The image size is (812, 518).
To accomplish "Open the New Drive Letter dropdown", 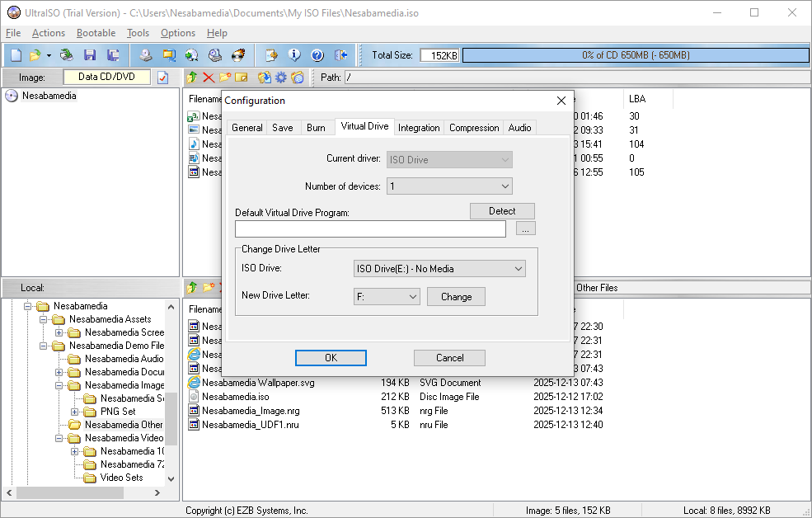I will tap(387, 297).
